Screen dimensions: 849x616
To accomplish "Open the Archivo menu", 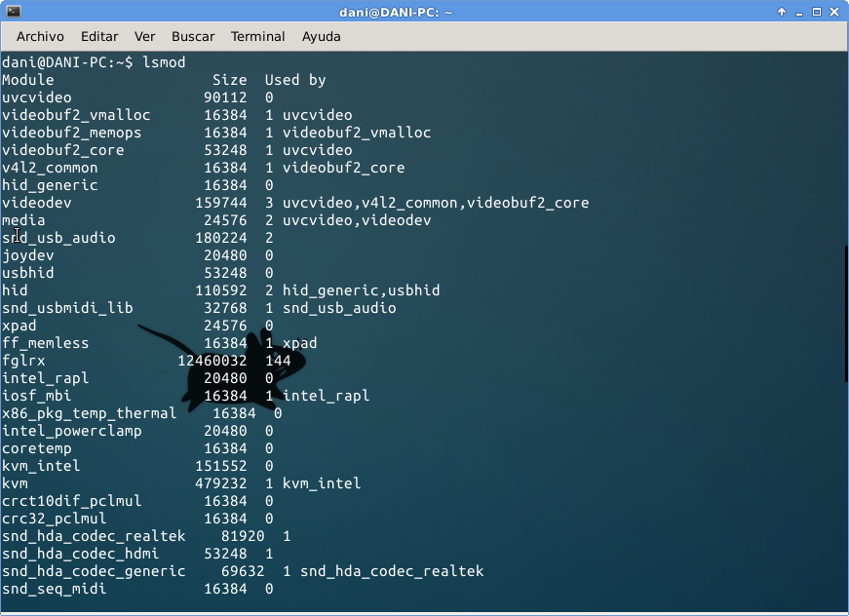I will click(x=40, y=36).
